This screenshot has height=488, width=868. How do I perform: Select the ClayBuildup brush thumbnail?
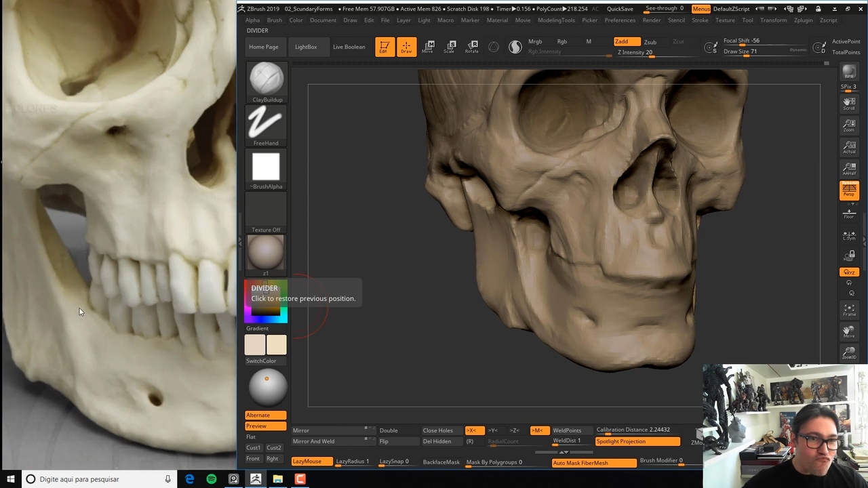pyautogui.click(x=267, y=79)
